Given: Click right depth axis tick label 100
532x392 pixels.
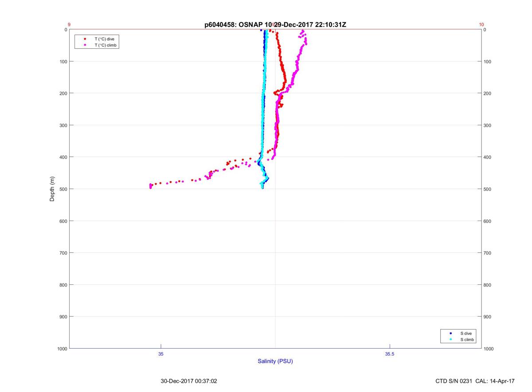Looking at the screenshot, I should click(487, 62).
